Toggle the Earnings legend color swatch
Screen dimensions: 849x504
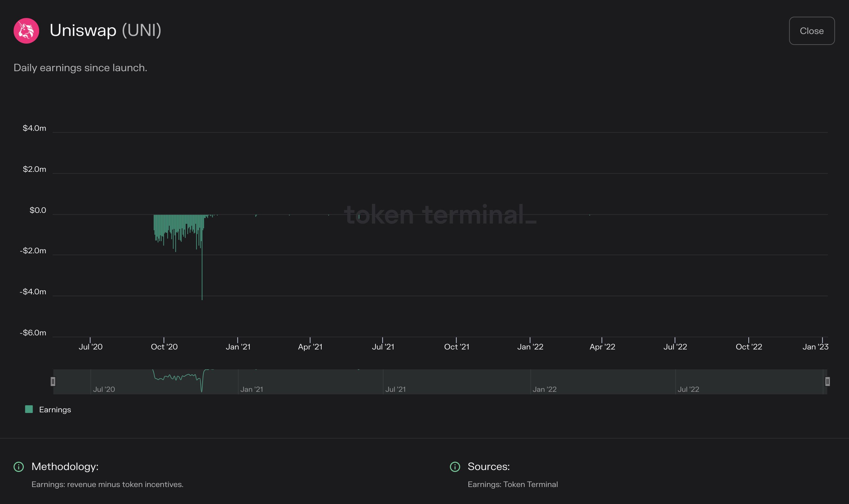tap(29, 409)
